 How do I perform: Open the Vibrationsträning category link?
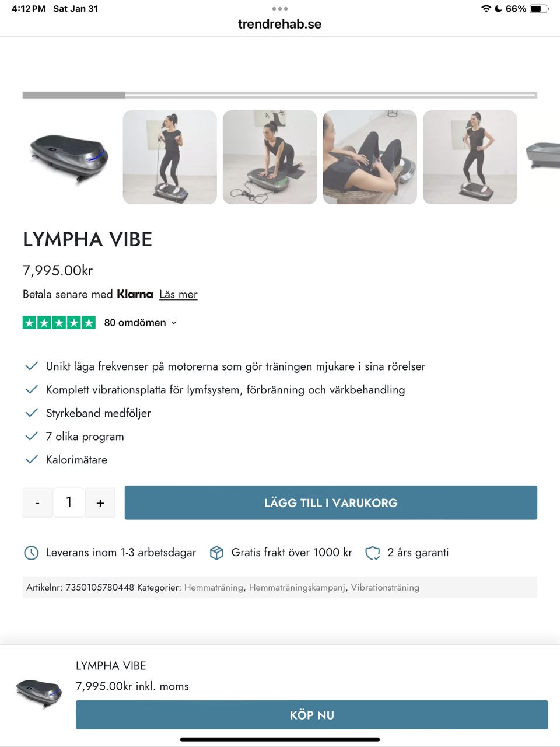385,587
